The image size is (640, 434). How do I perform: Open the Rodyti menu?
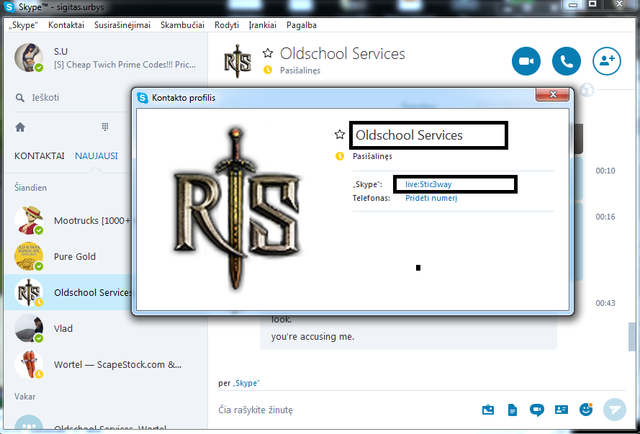227,25
